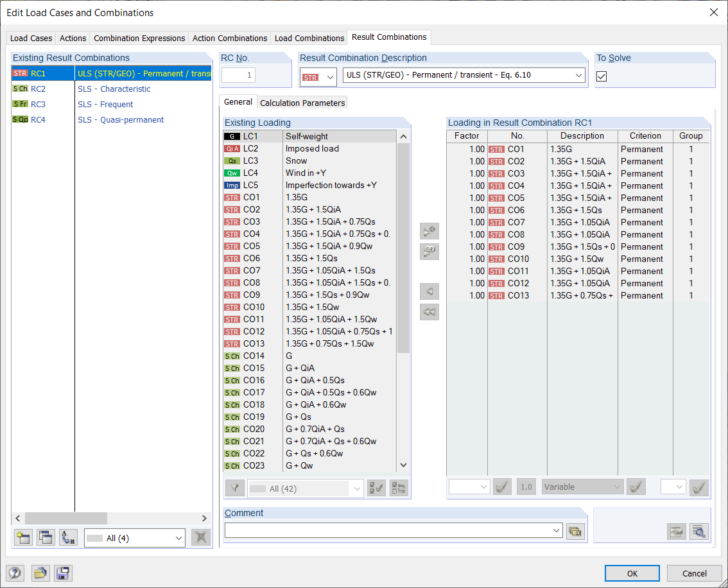This screenshot has height=588, width=728.
Task: Select RC4 SLS - Quasi-permanent combination
Action: 112,120
